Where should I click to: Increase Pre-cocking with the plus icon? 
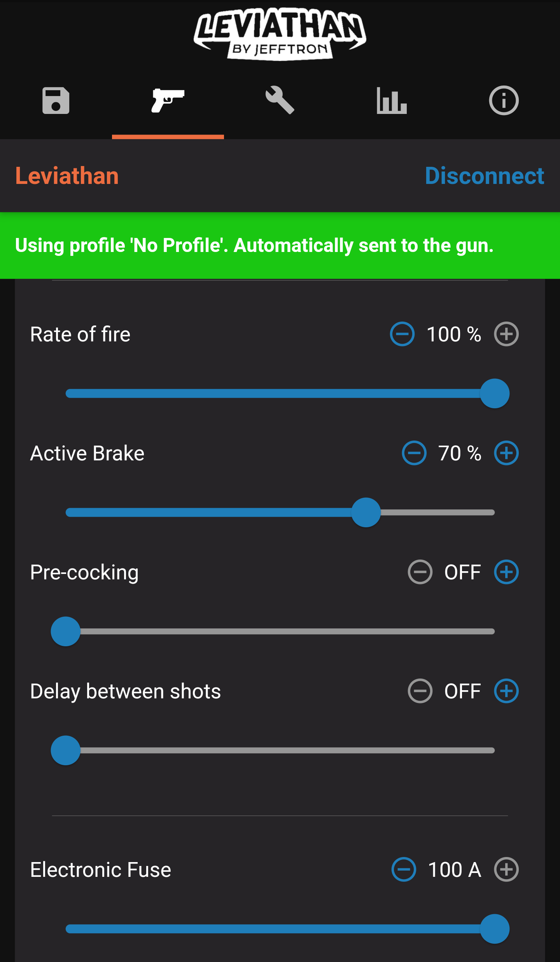coord(506,572)
